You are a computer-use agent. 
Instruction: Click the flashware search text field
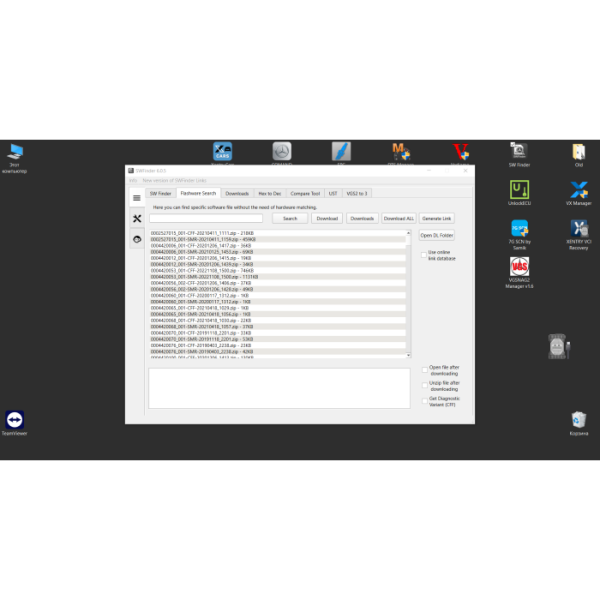[x=206, y=218]
